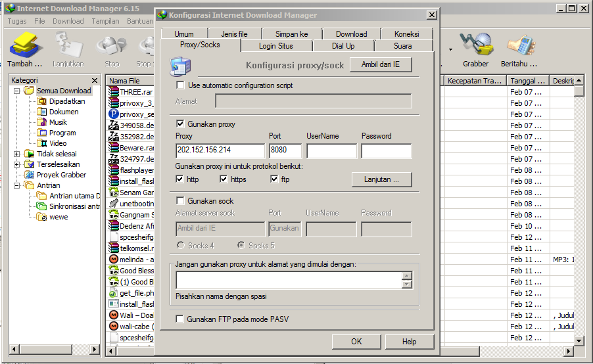Click the proxy exceptions text area
The image size is (593, 364).
tap(289, 281)
